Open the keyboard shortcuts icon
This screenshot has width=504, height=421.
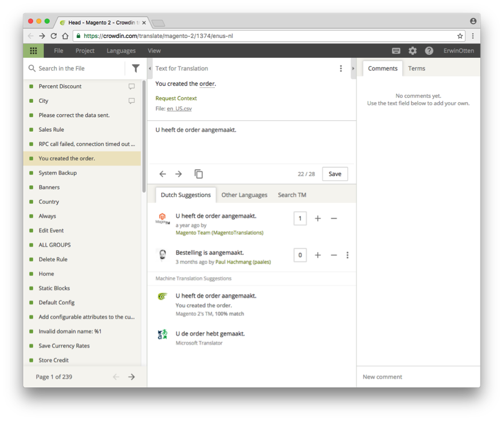coord(396,51)
